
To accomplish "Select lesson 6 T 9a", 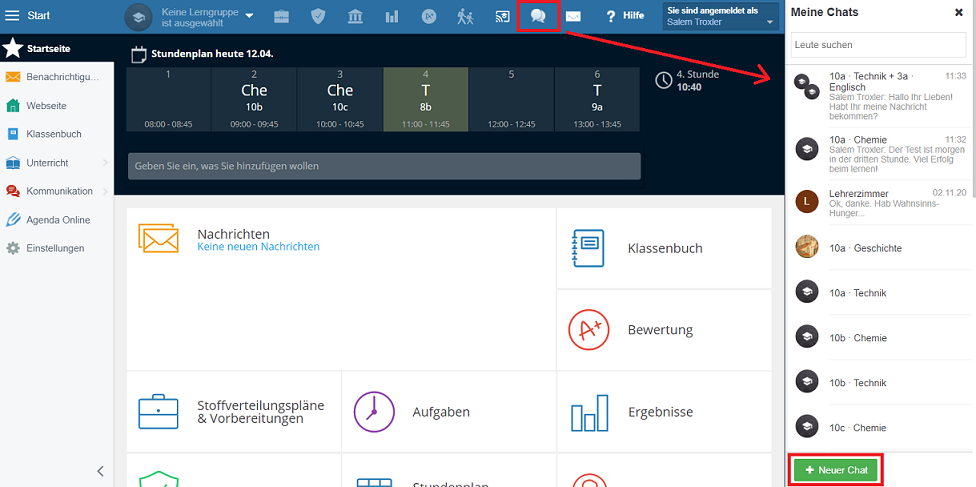I will coord(597,100).
